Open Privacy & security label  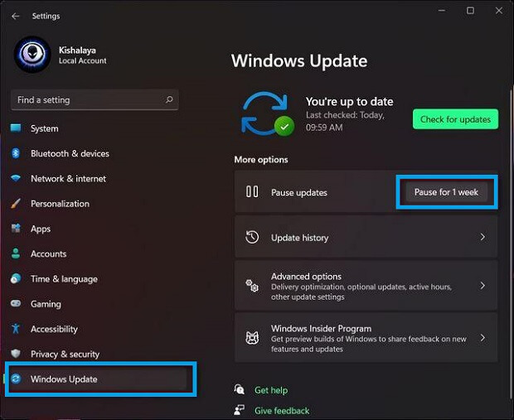point(65,355)
